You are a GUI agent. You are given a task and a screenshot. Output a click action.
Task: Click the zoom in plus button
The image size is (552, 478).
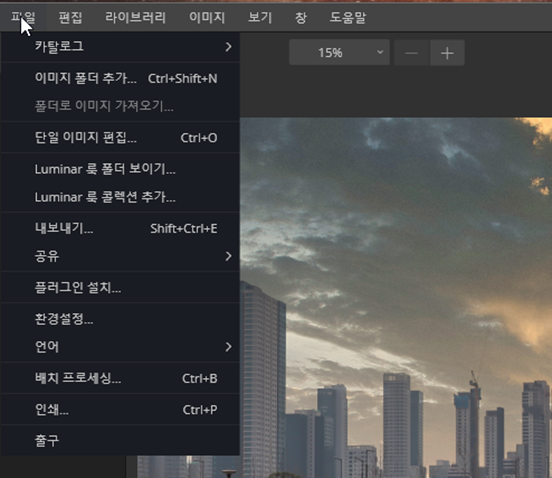447,53
